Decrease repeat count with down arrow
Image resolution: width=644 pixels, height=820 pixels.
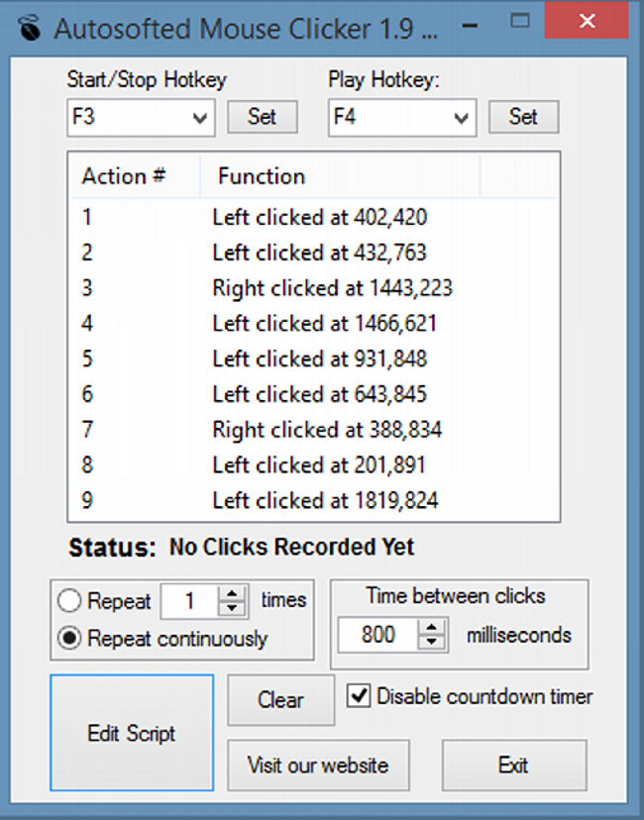232,609
